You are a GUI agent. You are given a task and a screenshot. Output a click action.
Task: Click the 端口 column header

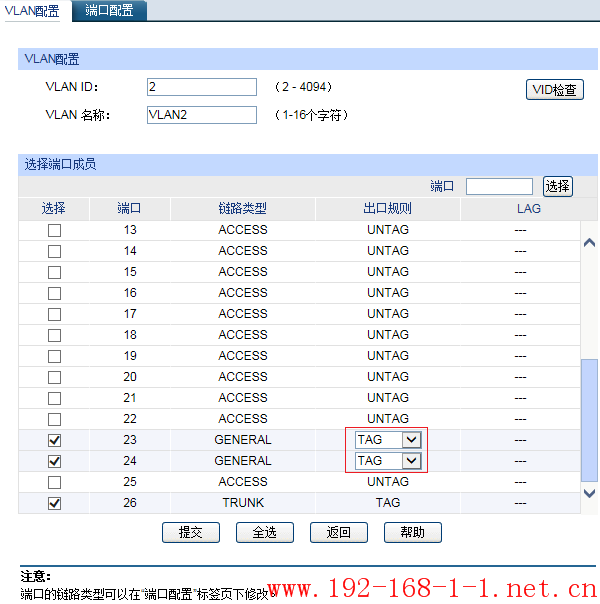pyautogui.click(x=129, y=209)
